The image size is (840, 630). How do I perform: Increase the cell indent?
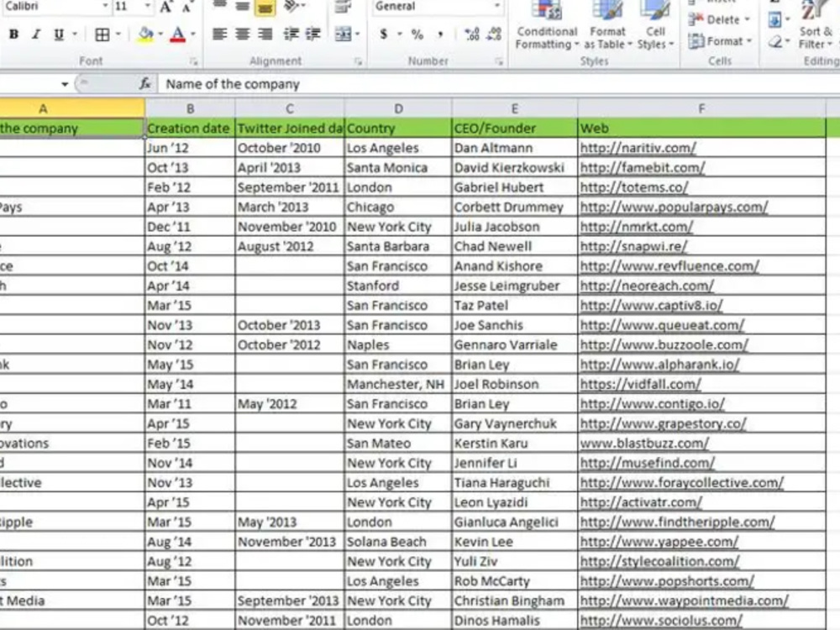(312, 34)
